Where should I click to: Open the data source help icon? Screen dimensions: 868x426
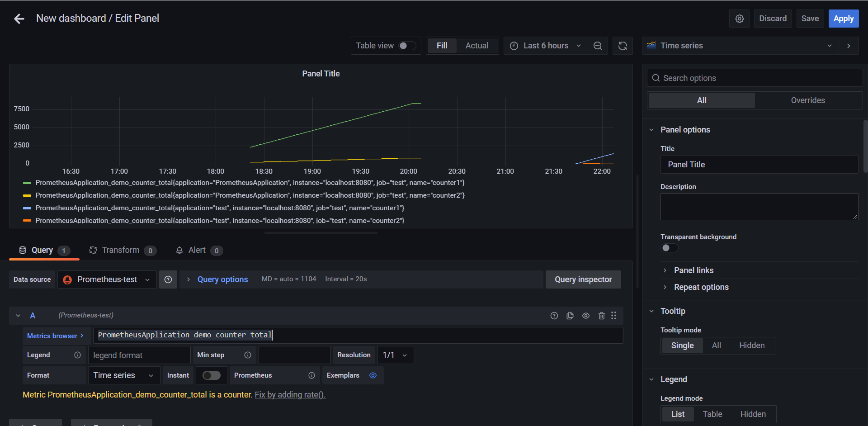[x=168, y=279]
